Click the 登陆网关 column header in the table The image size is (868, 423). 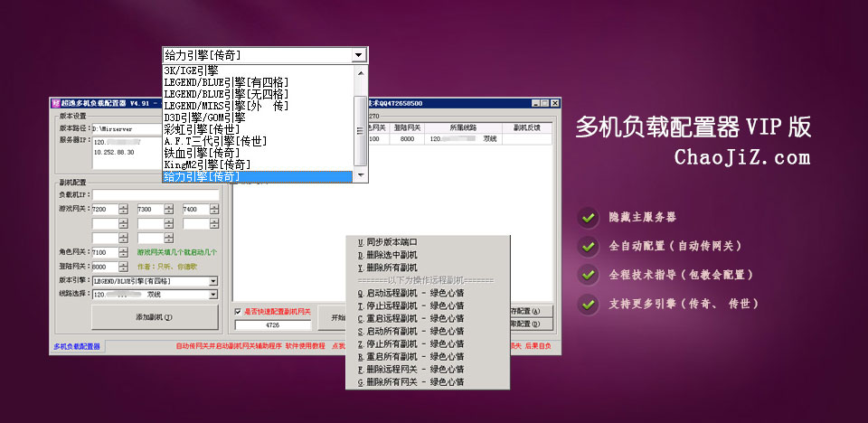click(407, 128)
